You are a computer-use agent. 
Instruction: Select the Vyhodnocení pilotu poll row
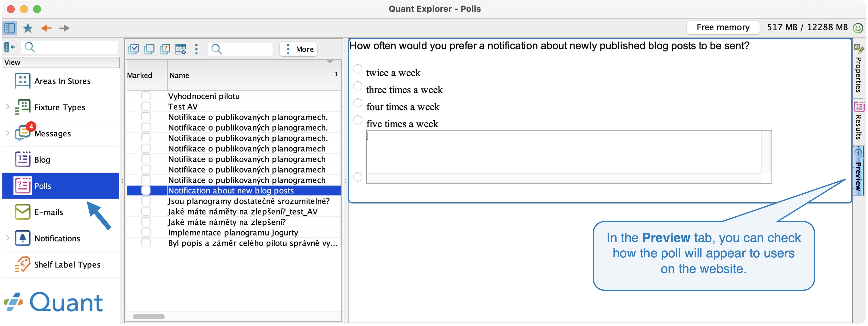(x=234, y=96)
